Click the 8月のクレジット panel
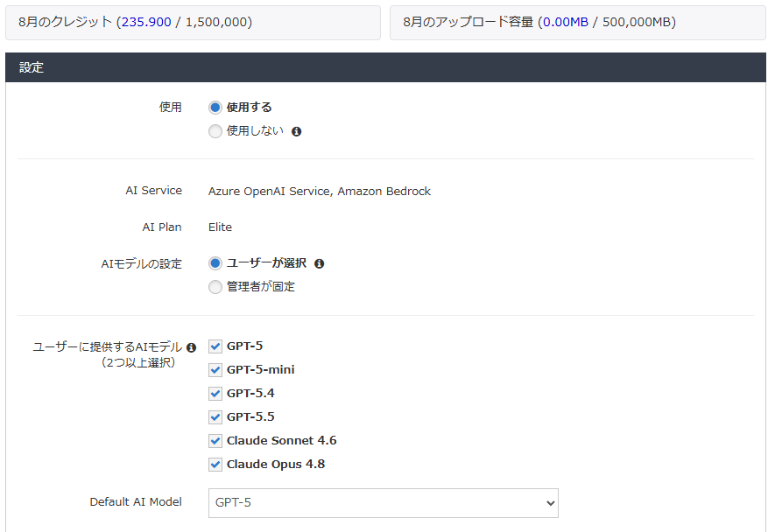The width and height of the screenshot is (768, 532). [193, 23]
